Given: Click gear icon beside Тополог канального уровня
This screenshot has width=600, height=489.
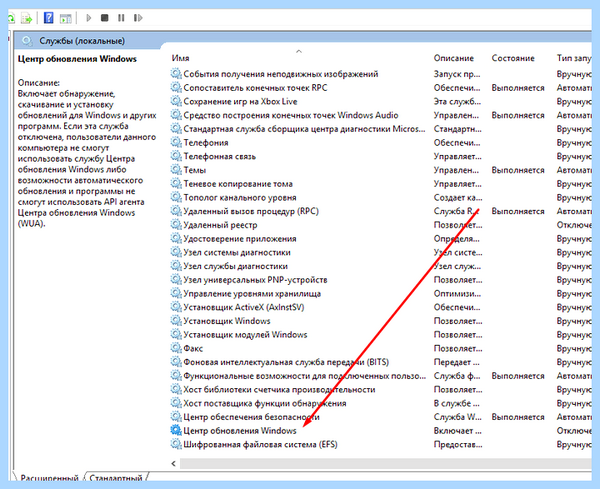Looking at the screenshot, I should tap(176, 197).
